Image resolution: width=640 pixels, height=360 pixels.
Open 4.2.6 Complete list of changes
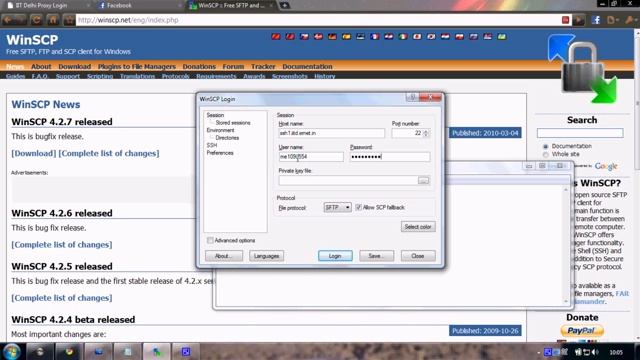(62, 245)
